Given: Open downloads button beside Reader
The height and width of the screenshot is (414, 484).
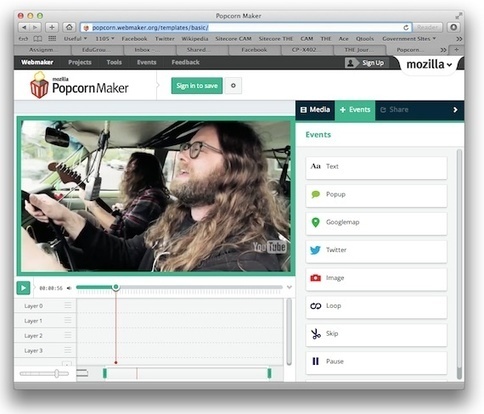Looking at the screenshot, I should point(453,27).
